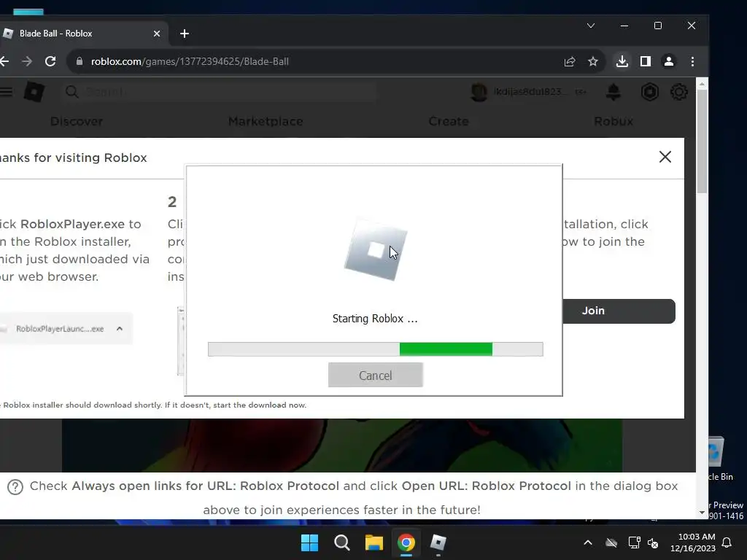The width and height of the screenshot is (747, 560).
Task: Click the Roblox search field
Action: point(219,92)
